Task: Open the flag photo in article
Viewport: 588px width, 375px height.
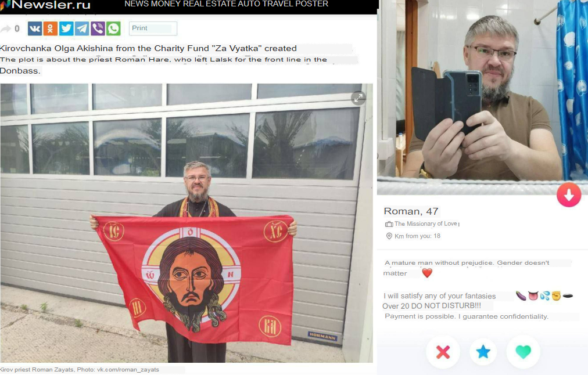Action: [187, 223]
